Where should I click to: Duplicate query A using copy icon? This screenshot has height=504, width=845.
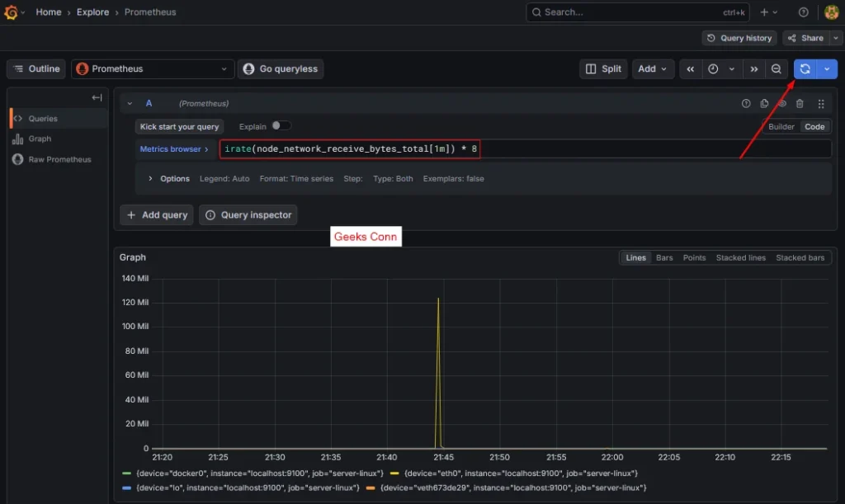(x=764, y=103)
